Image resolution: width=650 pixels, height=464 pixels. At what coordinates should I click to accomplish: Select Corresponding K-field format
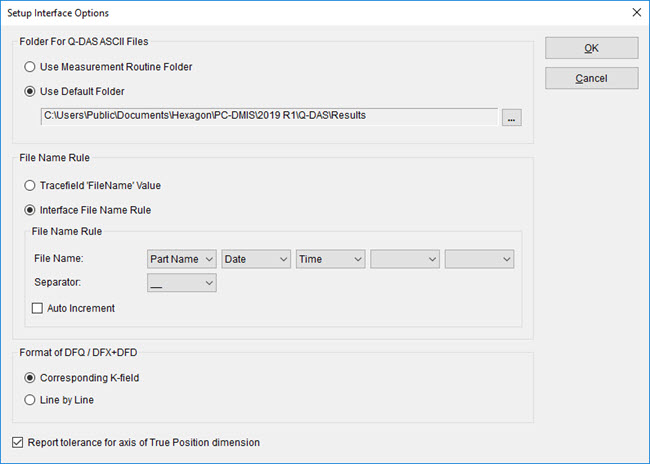[31, 378]
